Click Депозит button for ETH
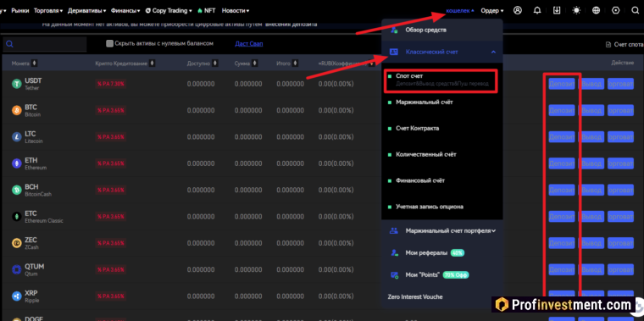 pyautogui.click(x=562, y=163)
